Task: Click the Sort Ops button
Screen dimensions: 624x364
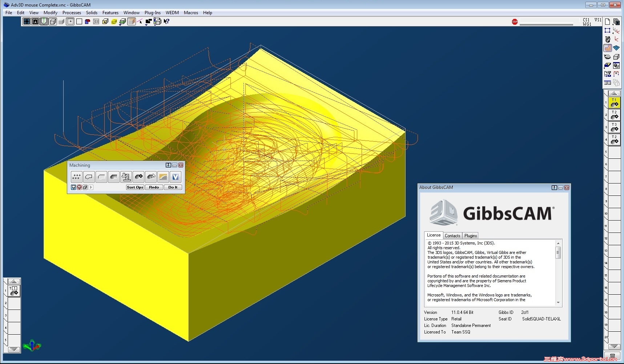Action: tap(135, 187)
